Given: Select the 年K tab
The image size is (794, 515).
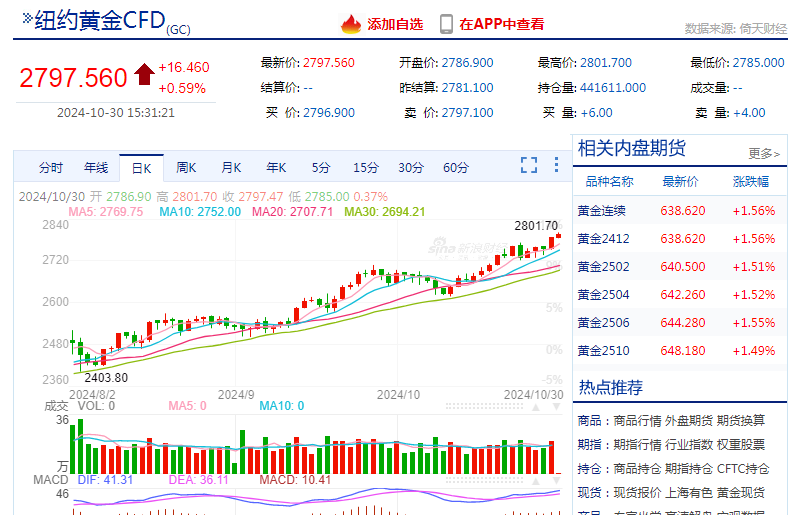Looking at the screenshot, I should pos(276,168).
